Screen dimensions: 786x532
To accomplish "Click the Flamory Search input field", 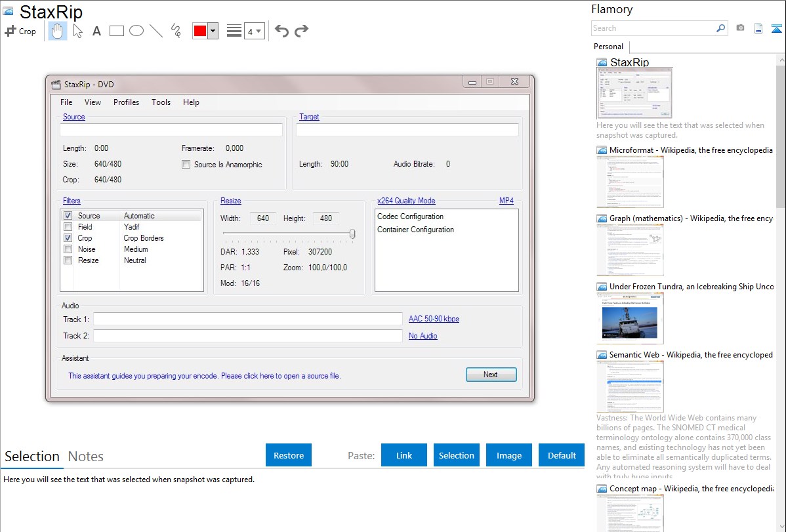I will 653,28.
